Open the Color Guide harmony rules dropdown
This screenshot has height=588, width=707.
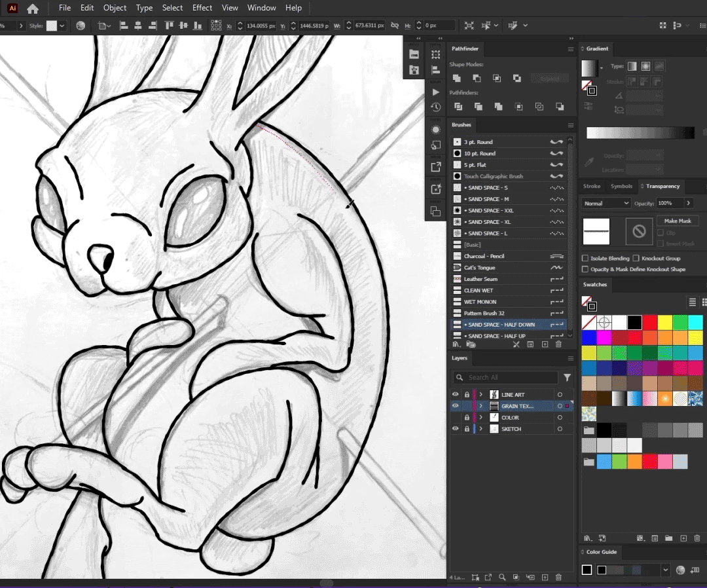pos(666,570)
